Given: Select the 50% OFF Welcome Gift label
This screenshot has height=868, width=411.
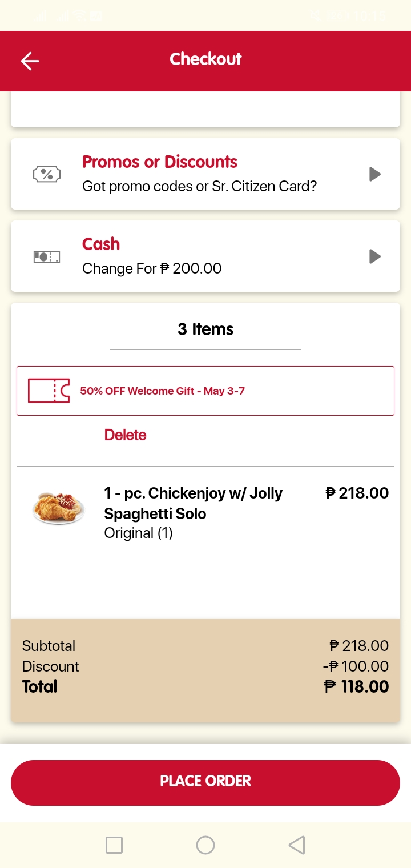Looking at the screenshot, I should tap(162, 391).
